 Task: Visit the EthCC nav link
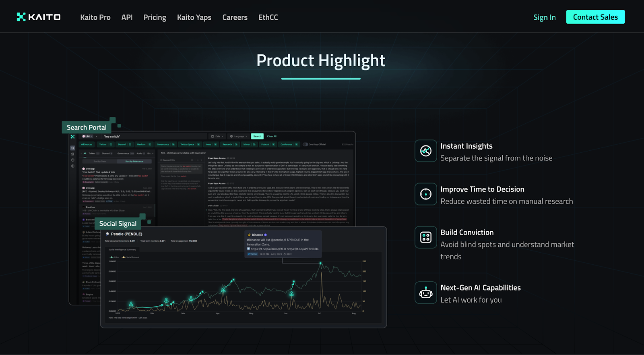click(x=268, y=17)
